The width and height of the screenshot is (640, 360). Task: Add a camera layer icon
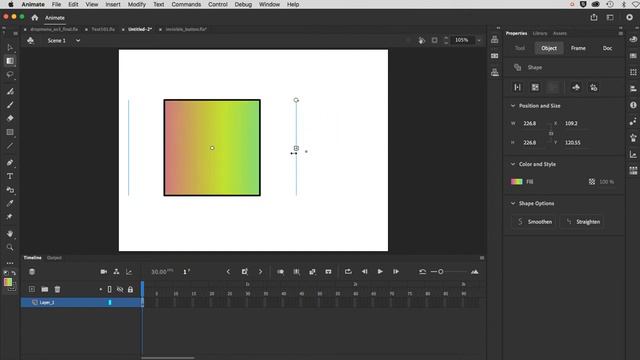104,271
